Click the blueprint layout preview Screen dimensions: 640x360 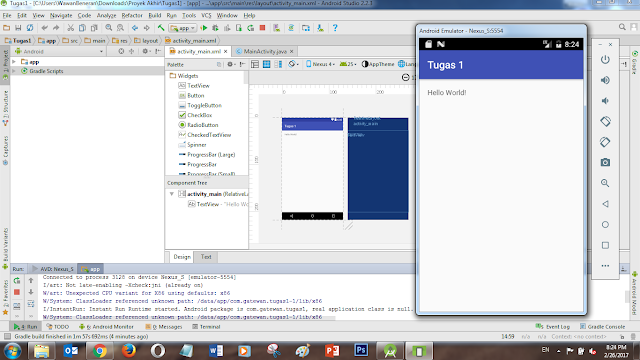[x=378, y=169]
